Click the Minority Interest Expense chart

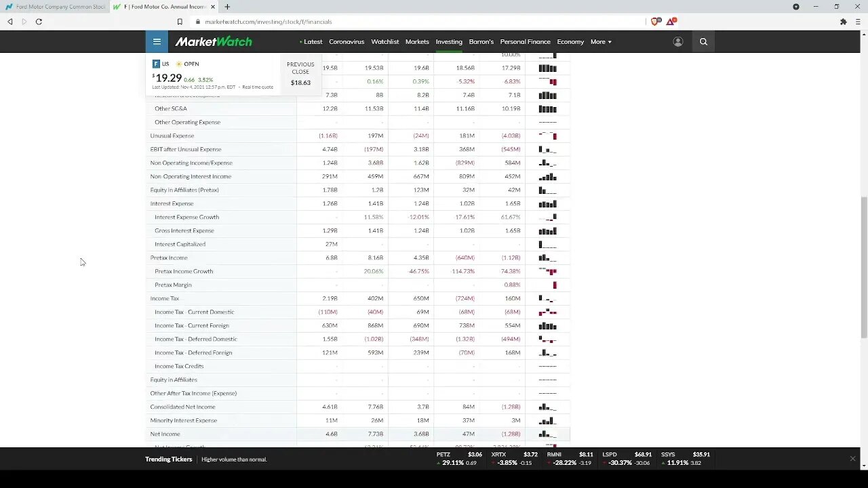547,420
